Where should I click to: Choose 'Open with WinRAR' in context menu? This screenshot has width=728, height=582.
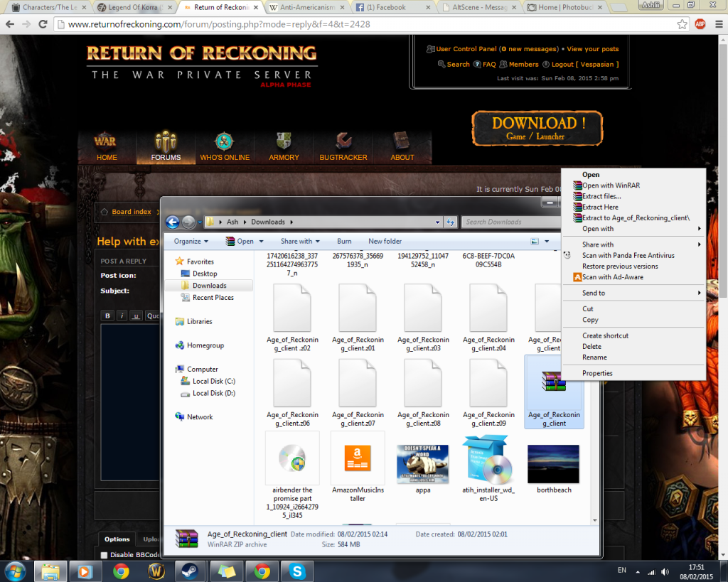tap(634, 185)
